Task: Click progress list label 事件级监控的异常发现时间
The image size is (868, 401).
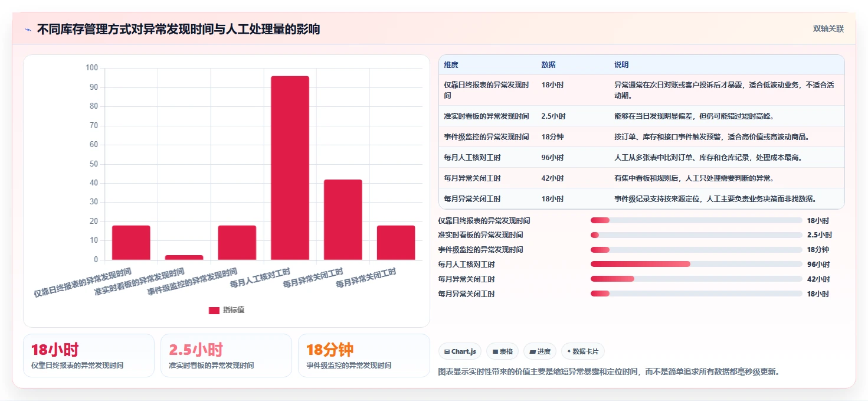Action: click(x=480, y=250)
